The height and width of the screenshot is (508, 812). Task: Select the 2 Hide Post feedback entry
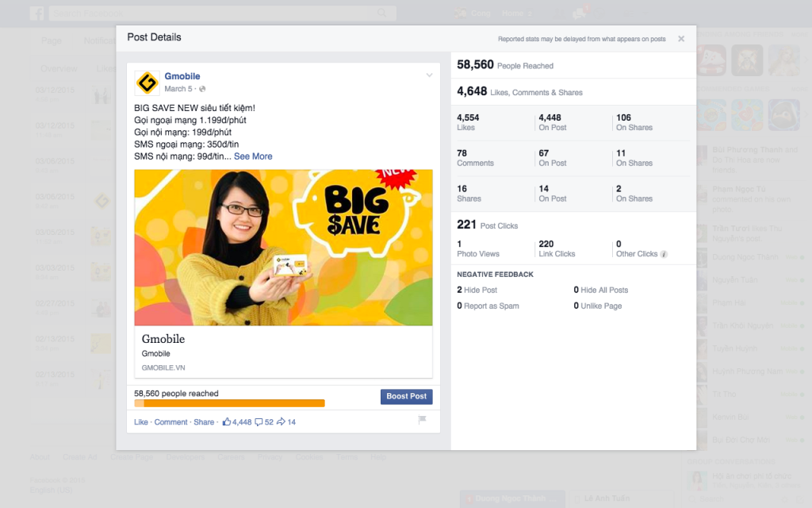(477, 290)
